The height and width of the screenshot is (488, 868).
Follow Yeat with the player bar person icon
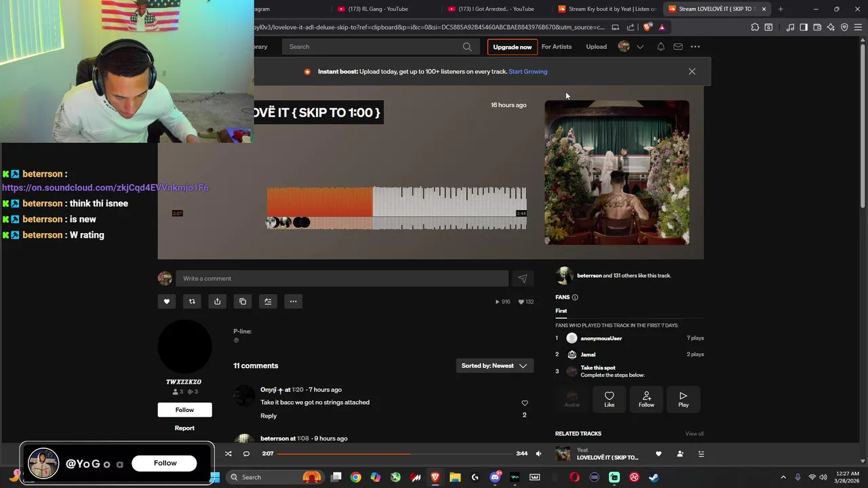click(680, 454)
